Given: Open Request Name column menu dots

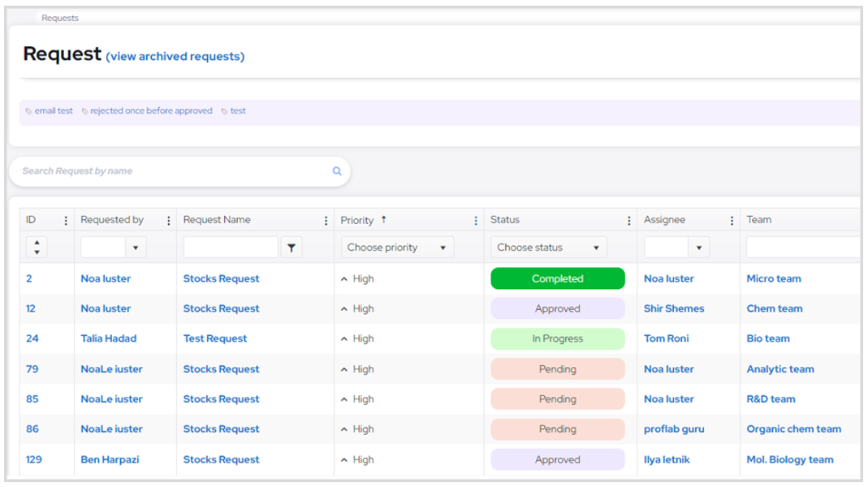Looking at the screenshot, I should pos(326,221).
